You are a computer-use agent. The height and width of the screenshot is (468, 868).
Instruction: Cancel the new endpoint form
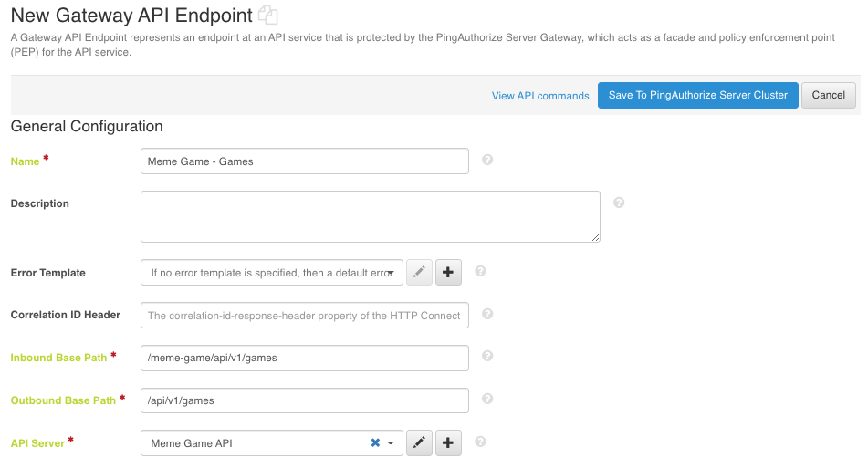(x=828, y=95)
